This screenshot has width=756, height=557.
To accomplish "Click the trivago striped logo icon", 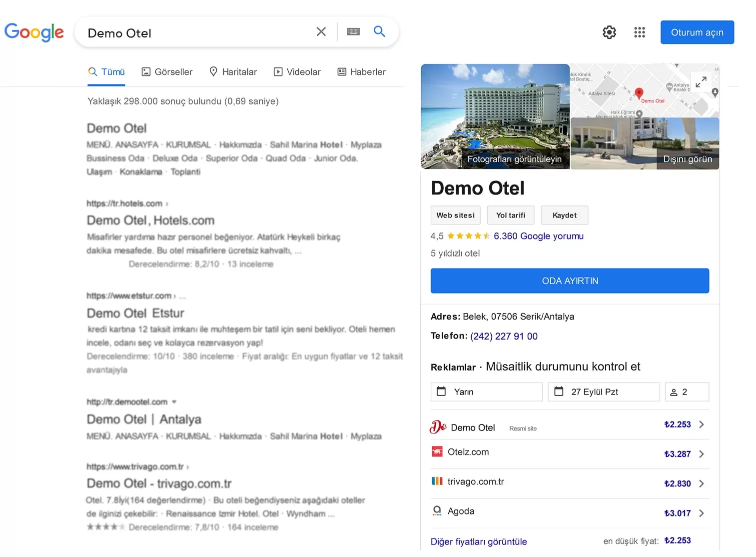I will pyautogui.click(x=437, y=481).
